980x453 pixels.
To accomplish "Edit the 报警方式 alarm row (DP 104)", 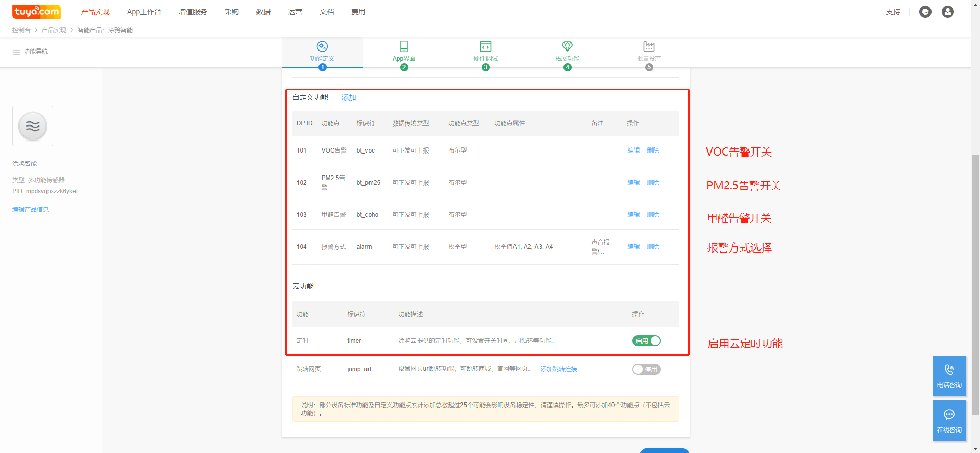I will pos(633,247).
